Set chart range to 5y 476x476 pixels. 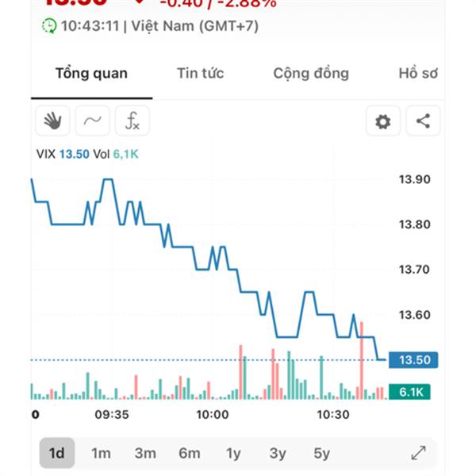click(322, 453)
